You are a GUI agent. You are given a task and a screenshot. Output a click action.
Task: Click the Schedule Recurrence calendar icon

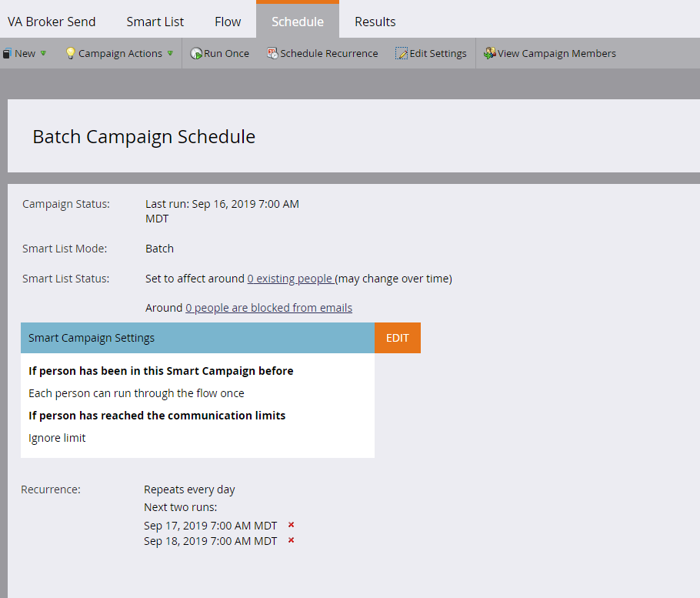272,54
